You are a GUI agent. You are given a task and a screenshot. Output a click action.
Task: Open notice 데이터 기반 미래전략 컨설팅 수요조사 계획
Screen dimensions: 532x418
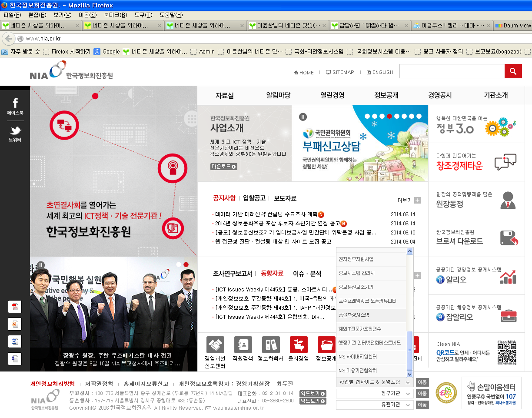click(x=266, y=214)
